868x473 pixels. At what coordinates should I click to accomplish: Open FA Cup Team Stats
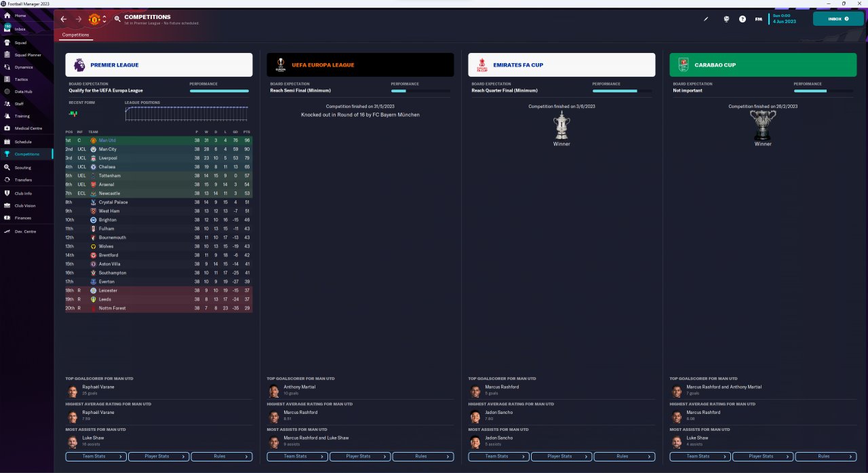(498, 456)
